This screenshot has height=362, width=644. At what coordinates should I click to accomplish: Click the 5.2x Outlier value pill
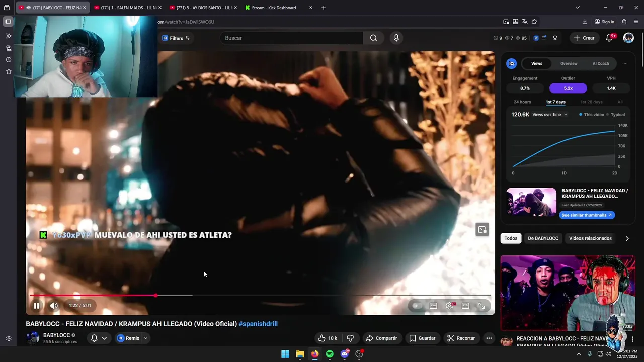pos(568,88)
